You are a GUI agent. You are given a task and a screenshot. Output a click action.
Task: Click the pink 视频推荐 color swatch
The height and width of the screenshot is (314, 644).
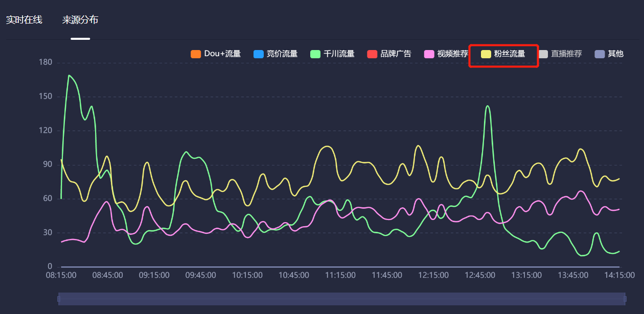429,54
